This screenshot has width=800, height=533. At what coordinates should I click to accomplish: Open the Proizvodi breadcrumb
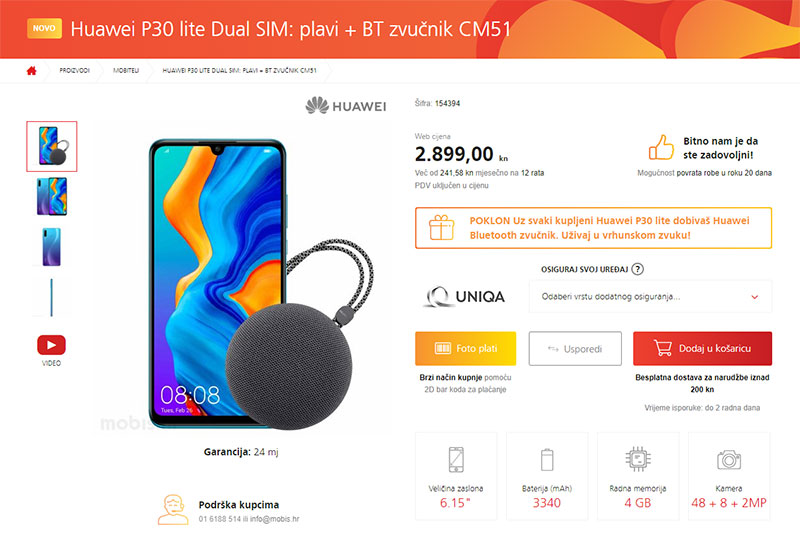click(74, 70)
